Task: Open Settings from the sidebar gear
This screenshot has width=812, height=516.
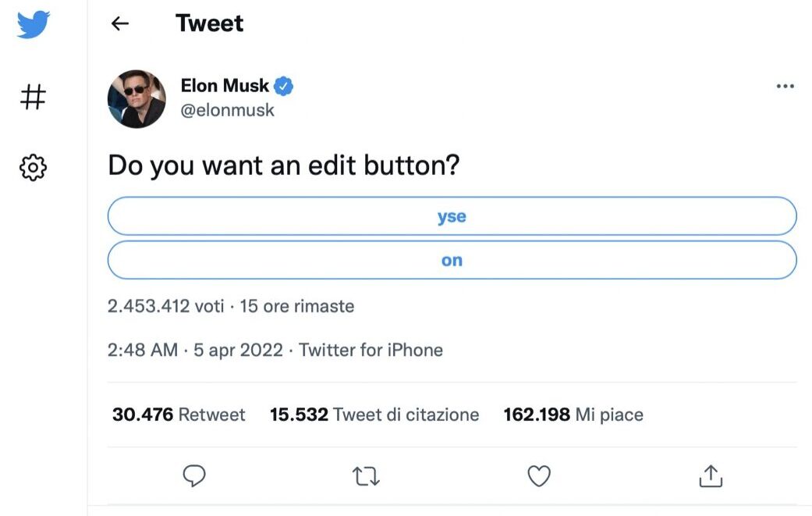Action: (31, 167)
